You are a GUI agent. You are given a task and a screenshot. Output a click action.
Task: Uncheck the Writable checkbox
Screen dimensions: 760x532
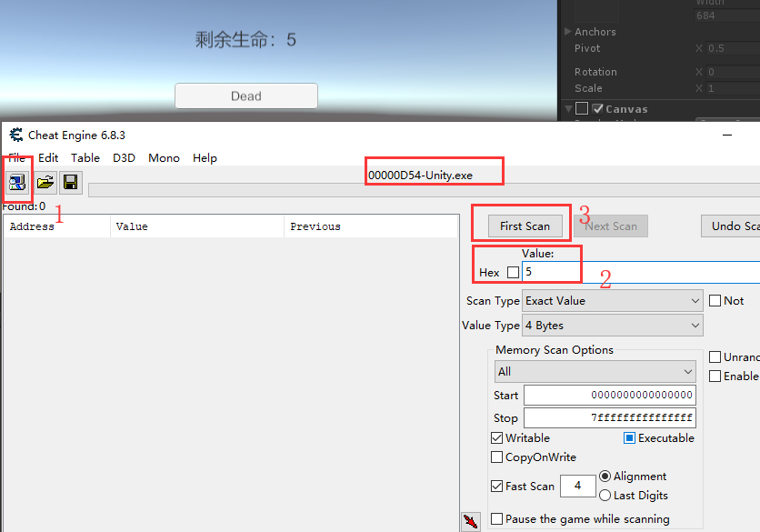click(497, 437)
